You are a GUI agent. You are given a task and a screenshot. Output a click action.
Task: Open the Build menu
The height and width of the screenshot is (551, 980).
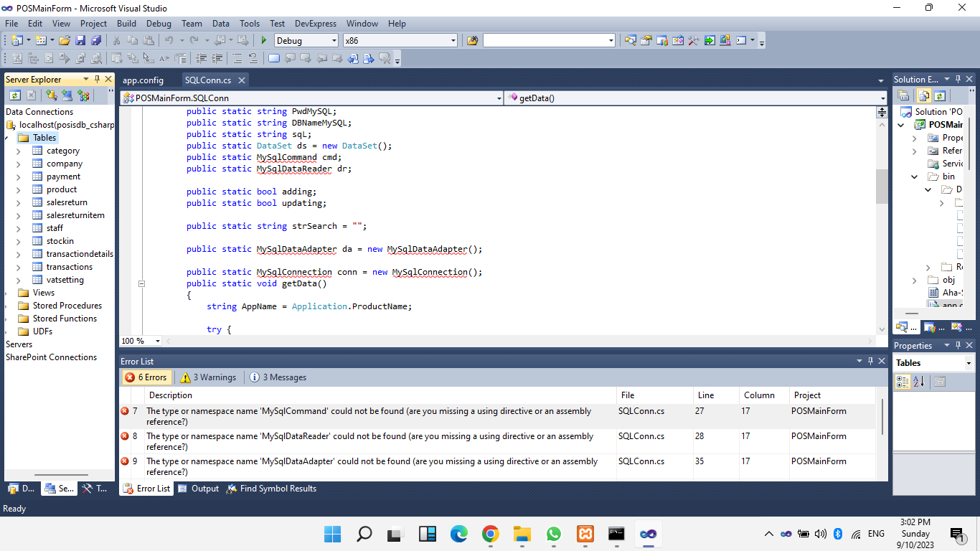point(126,24)
